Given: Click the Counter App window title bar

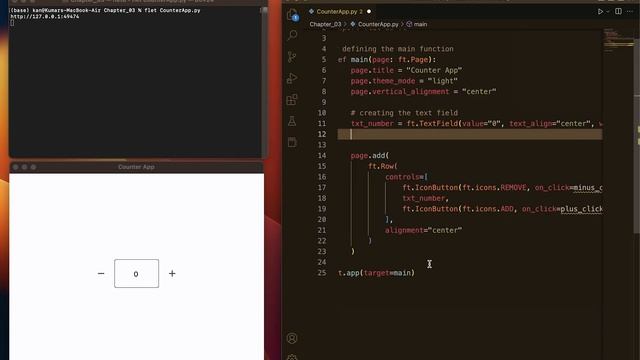Looking at the screenshot, I should point(136,167).
